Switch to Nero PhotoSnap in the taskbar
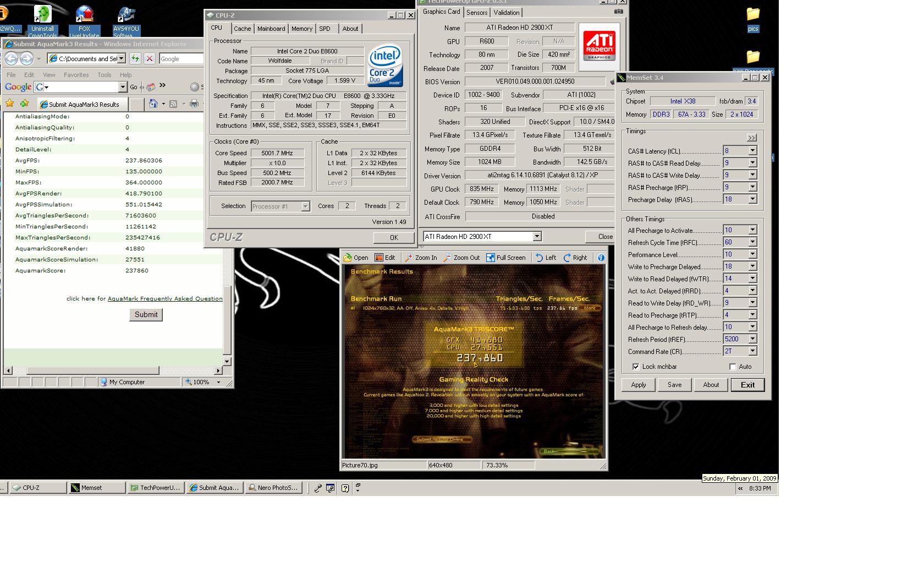Screen dimensions: 924x578 click(x=273, y=488)
